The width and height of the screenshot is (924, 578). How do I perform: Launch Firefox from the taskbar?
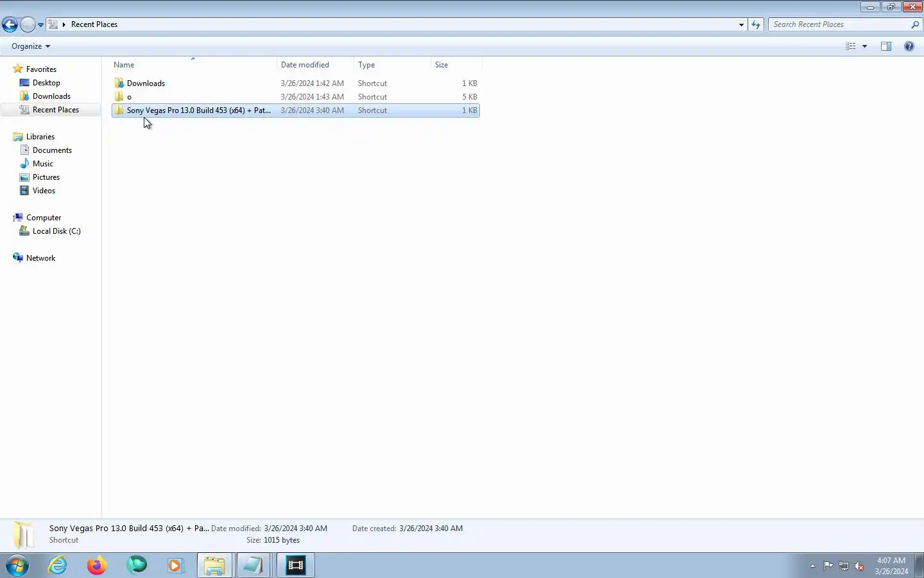click(x=97, y=566)
